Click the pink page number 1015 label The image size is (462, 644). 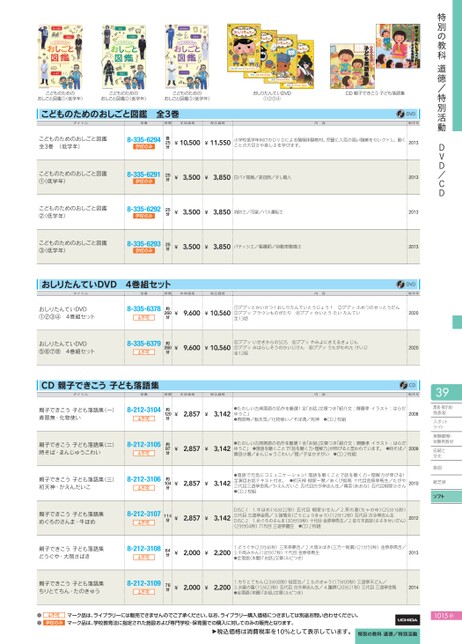[x=443, y=616]
